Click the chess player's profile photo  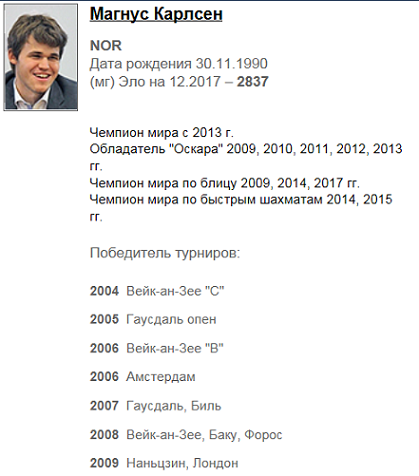tap(41, 57)
